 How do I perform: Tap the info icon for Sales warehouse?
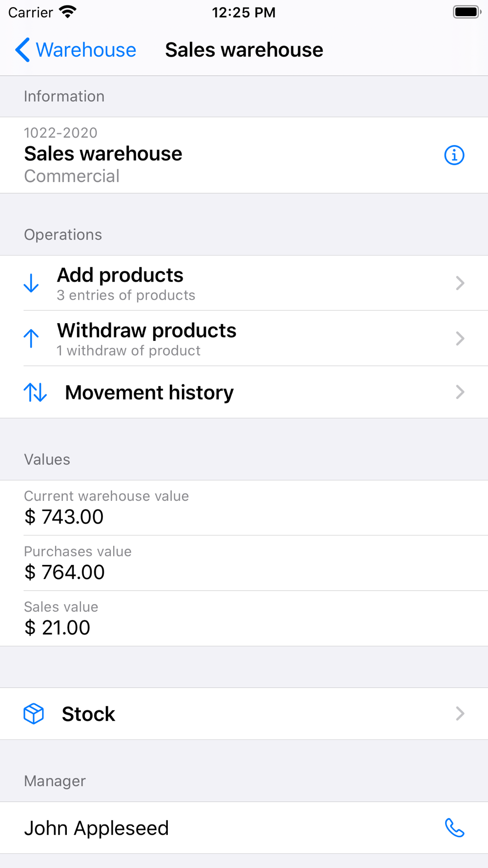pos(454,155)
